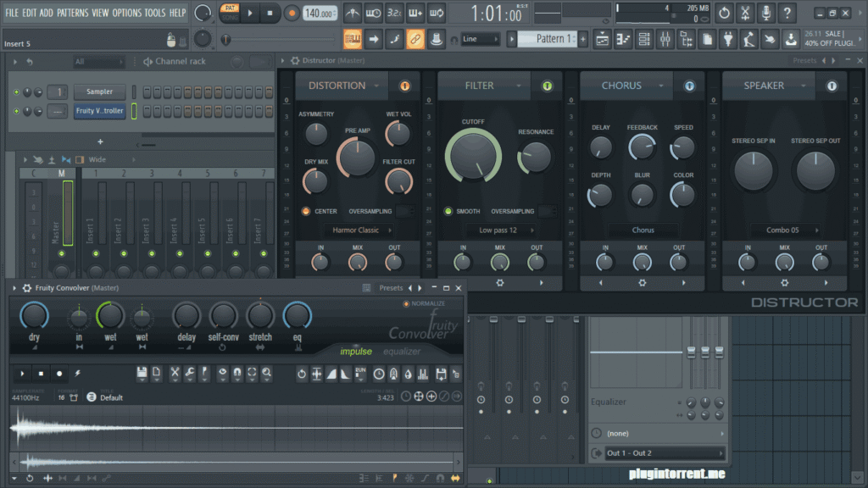The width and height of the screenshot is (868, 488).
Task: Open the mixer view toolbar icon
Action: tap(665, 39)
